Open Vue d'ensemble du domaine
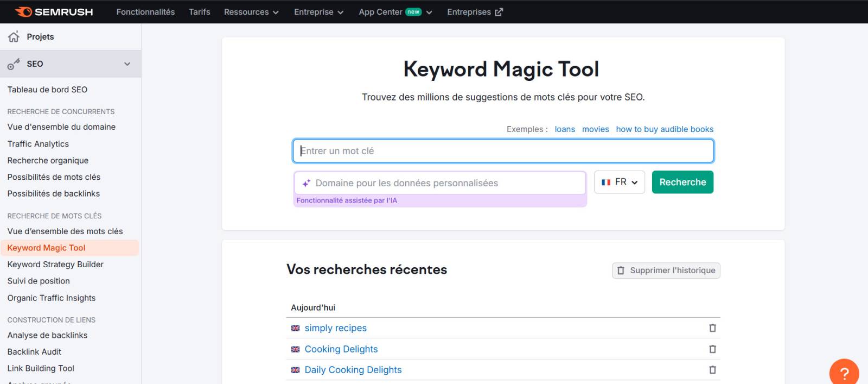 pos(61,127)
